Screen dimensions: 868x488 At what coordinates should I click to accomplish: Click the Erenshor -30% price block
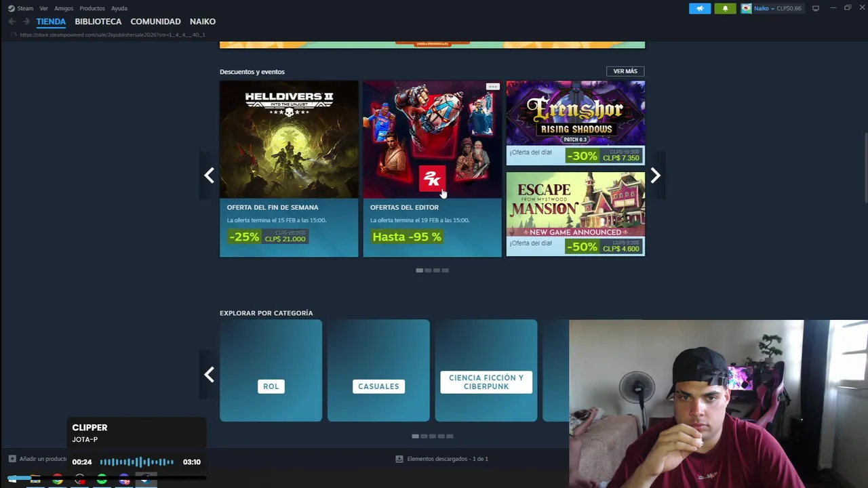pyautogui.click(x=603, y=156)
